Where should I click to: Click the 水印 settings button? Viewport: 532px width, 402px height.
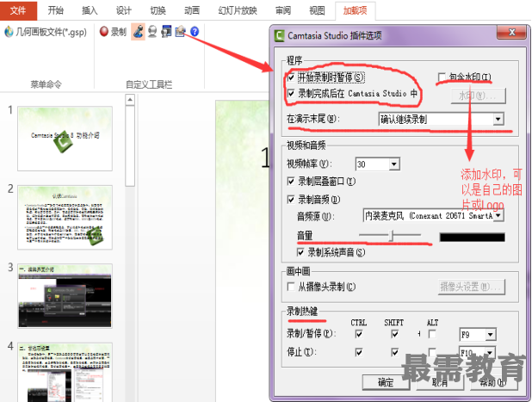coord(479,96)
